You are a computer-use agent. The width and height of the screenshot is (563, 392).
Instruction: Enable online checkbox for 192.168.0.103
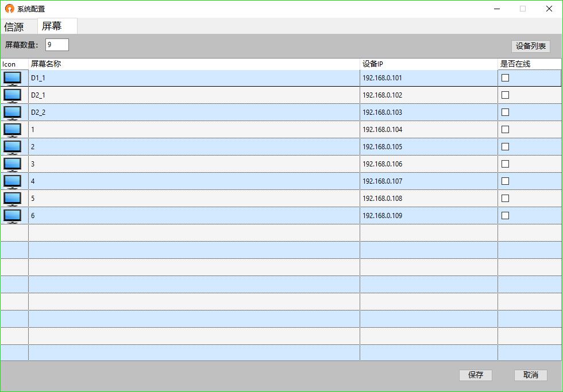point(506,112)
